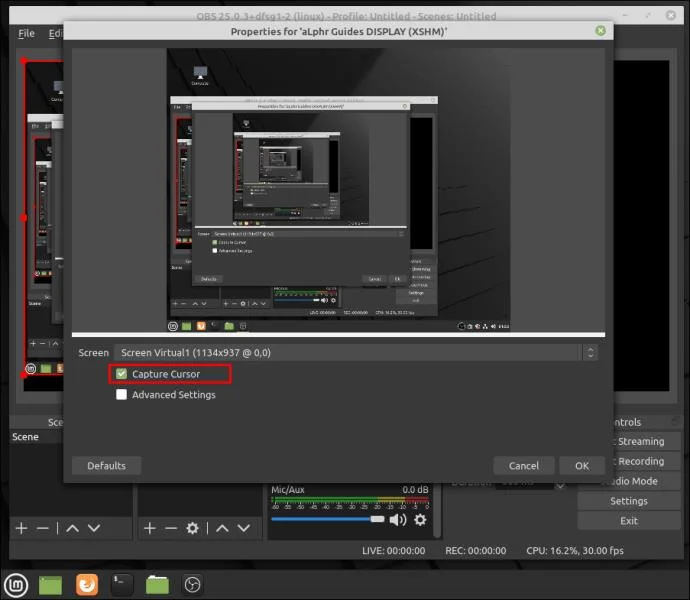Toggle Studio Mode button in Controls
Screen dimensions: 690x600
(638, 481)
